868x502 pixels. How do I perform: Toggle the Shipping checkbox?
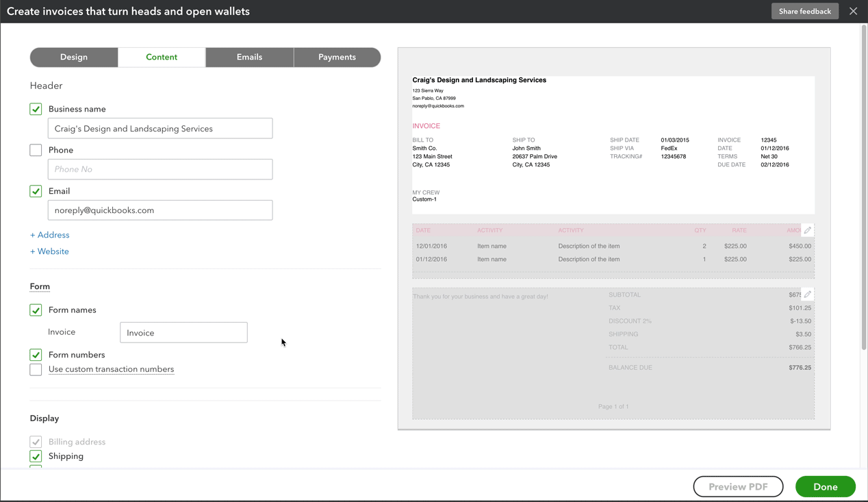pos(36,456)
